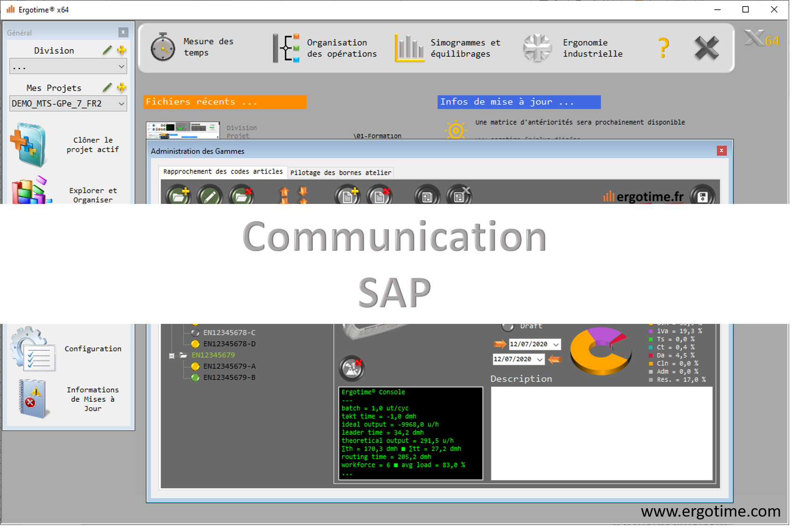
Task: Edit the Division with the pencil icon
Action: (x=107, y=50)
